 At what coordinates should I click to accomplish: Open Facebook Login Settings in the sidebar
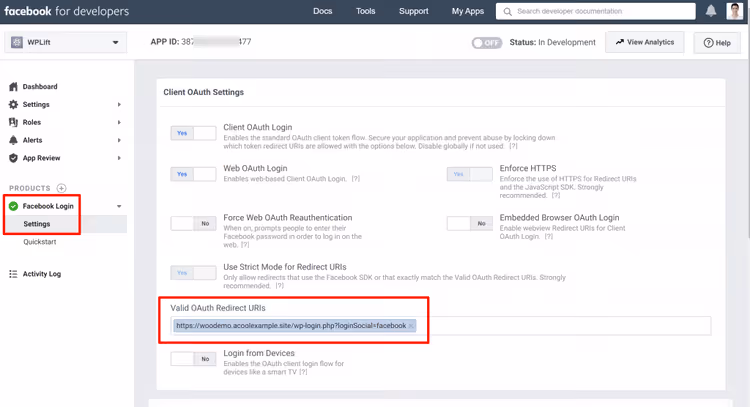(37, 224)
